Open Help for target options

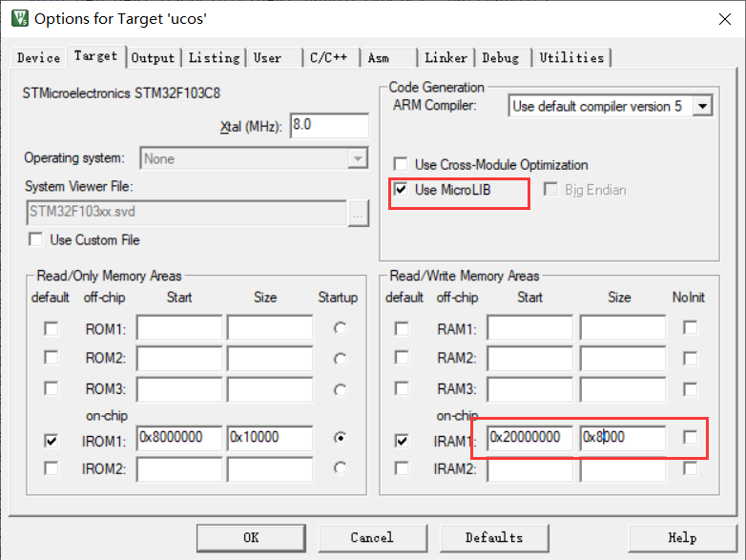683,538
